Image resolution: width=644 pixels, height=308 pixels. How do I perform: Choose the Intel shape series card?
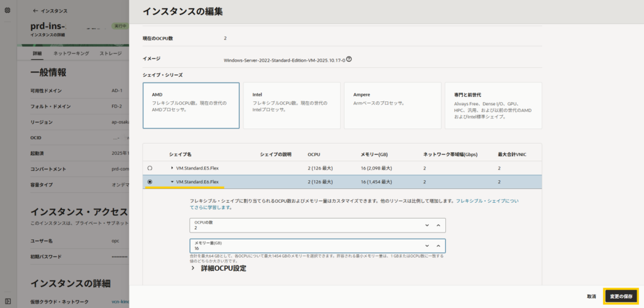pos(292,105)
